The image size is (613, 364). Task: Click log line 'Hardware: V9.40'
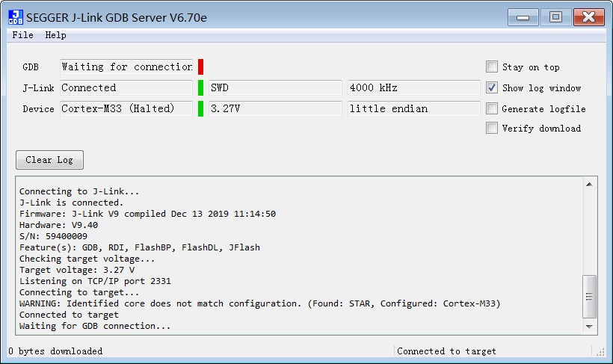pos(58,225)
